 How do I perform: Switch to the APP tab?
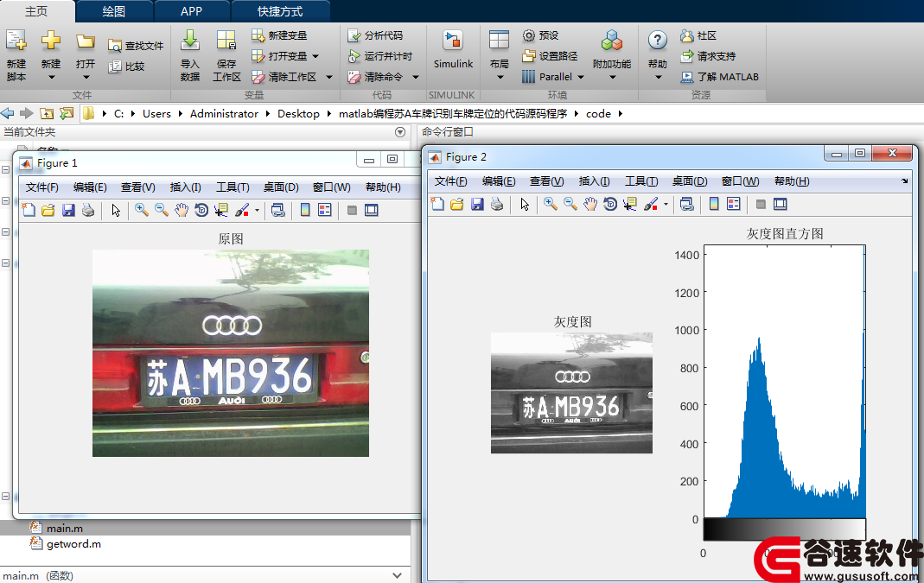pos(192,11)
